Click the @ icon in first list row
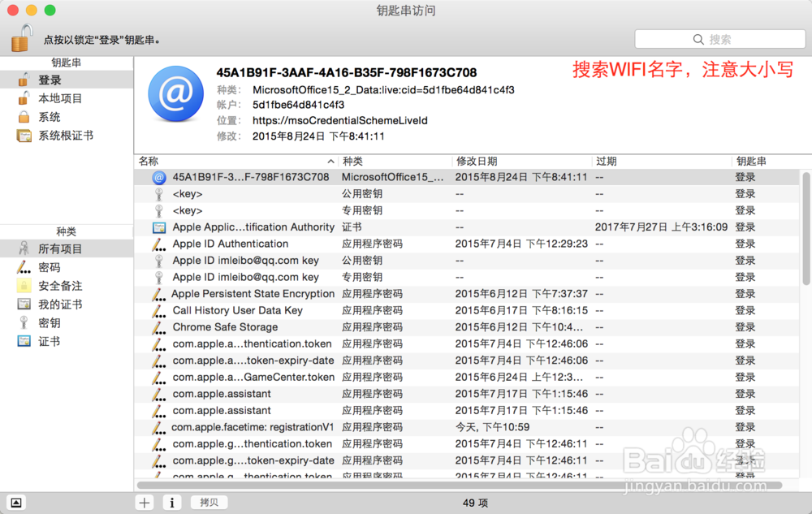Screen dimensions: 812x514 pyautogui.click(x=159, y=178)
